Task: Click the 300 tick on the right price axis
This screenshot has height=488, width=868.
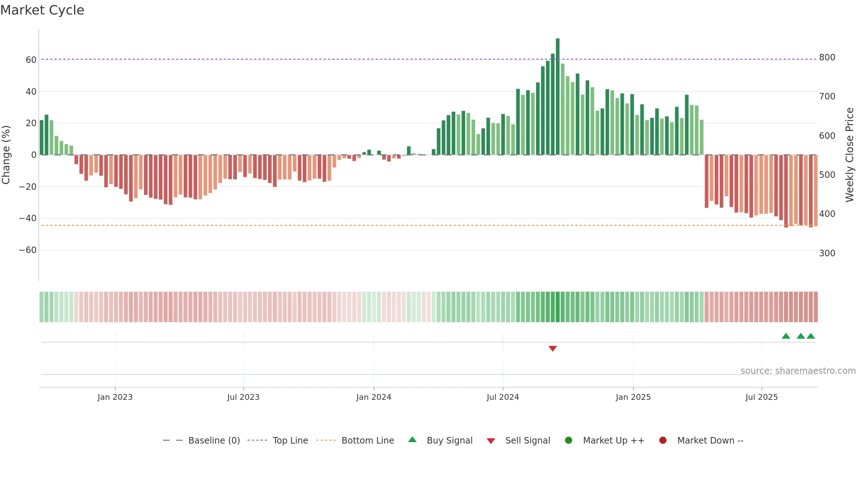Action: pos(827,253)
